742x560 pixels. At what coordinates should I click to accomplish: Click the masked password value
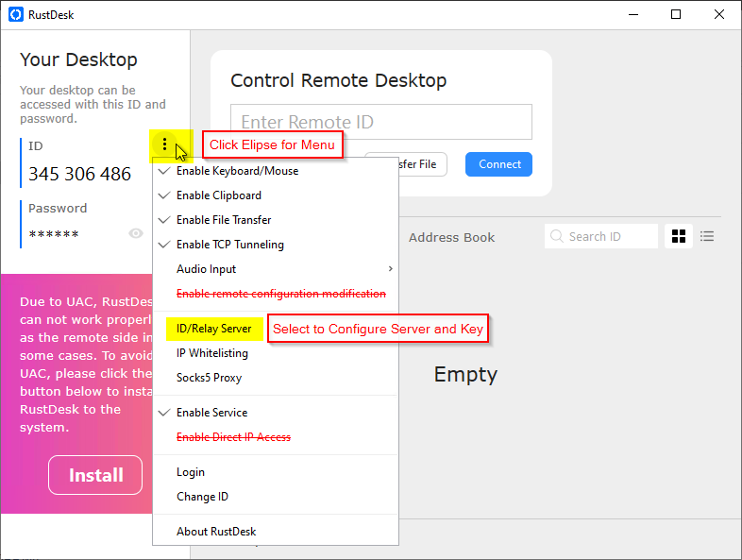pyautogui.click(x=54, y=234)
